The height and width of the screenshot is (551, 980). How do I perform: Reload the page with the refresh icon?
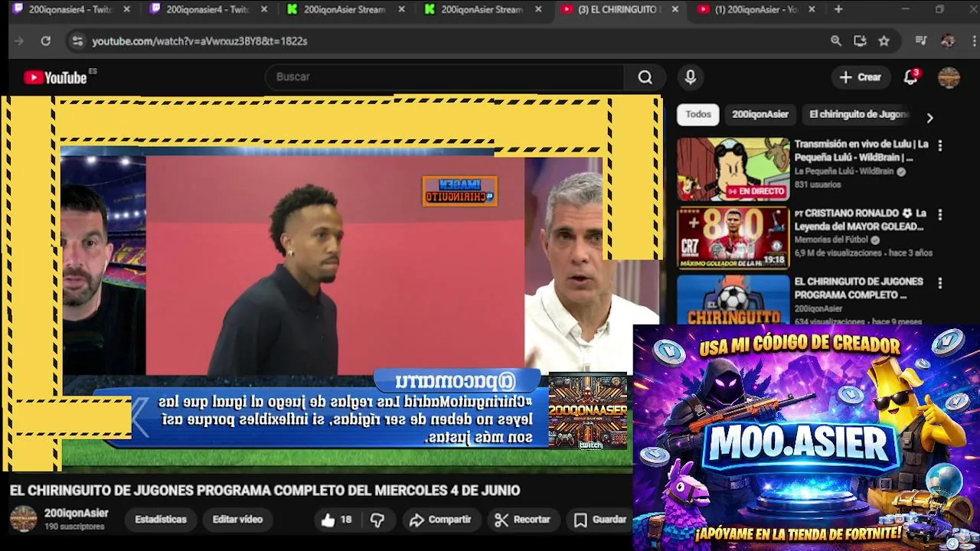[x=46, y=41]
